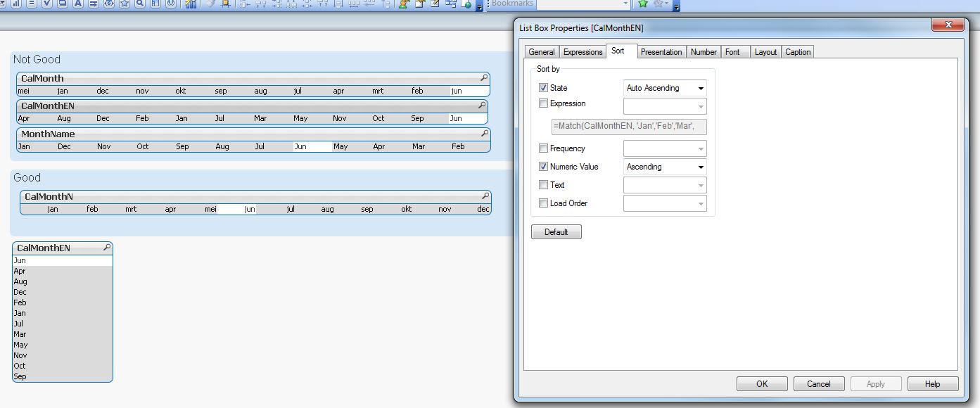This screenshot has width=980, height=408.
Task: Switch to the Number tab
Action: [704, 52]
